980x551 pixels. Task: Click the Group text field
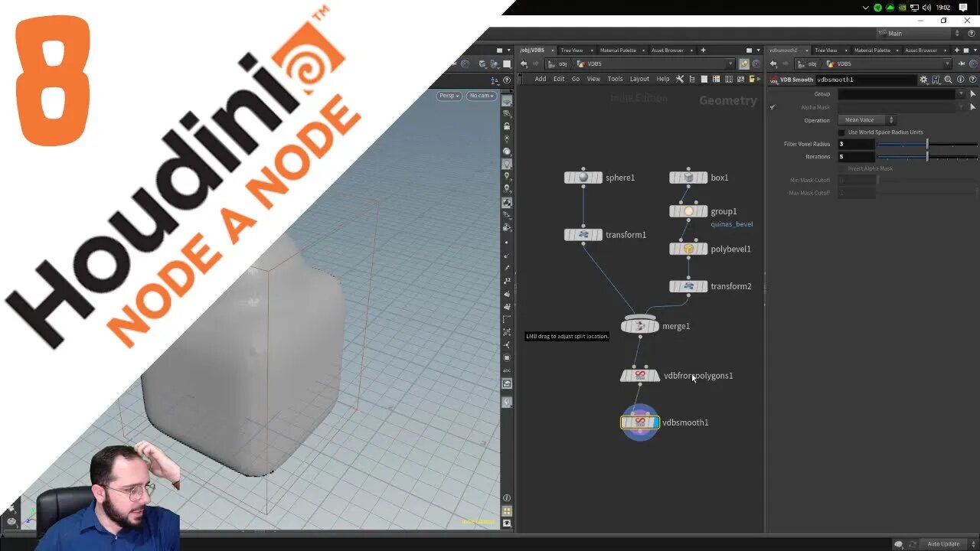[897, 94]
